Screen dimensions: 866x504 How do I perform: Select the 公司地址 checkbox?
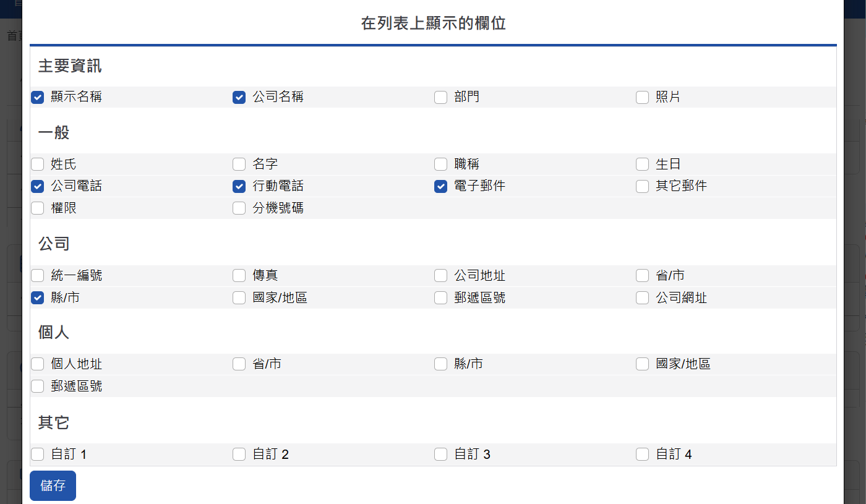click(441, 276)
